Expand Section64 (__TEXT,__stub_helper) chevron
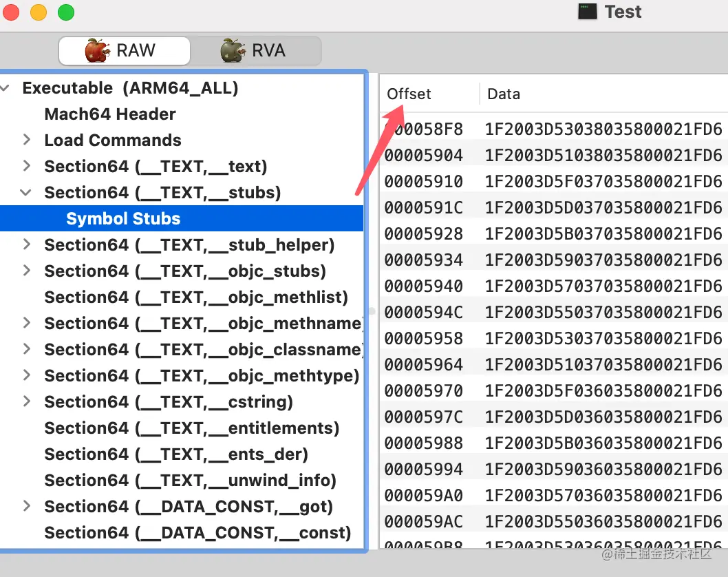The height and width of the screenshot is (577, 728). [27, 244]
